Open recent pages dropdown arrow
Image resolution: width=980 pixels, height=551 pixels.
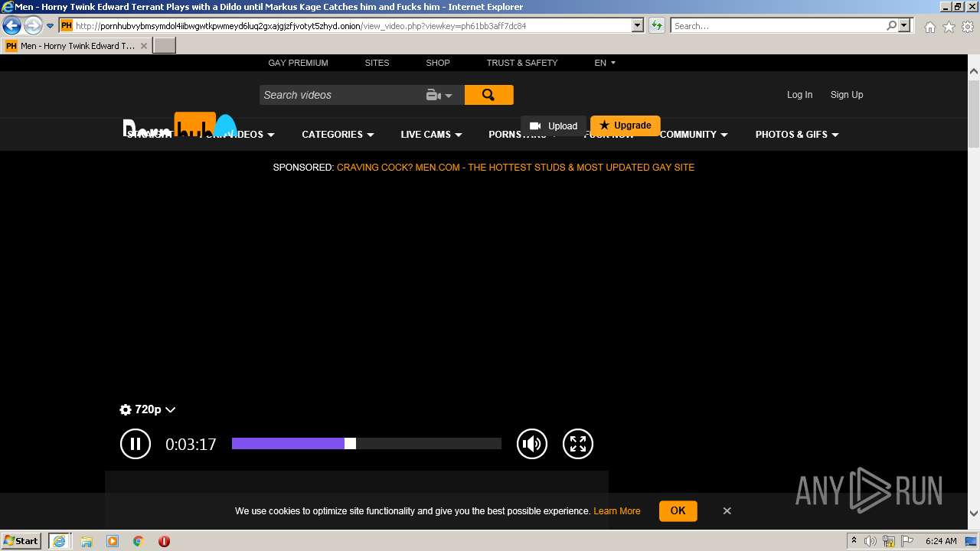51,25
